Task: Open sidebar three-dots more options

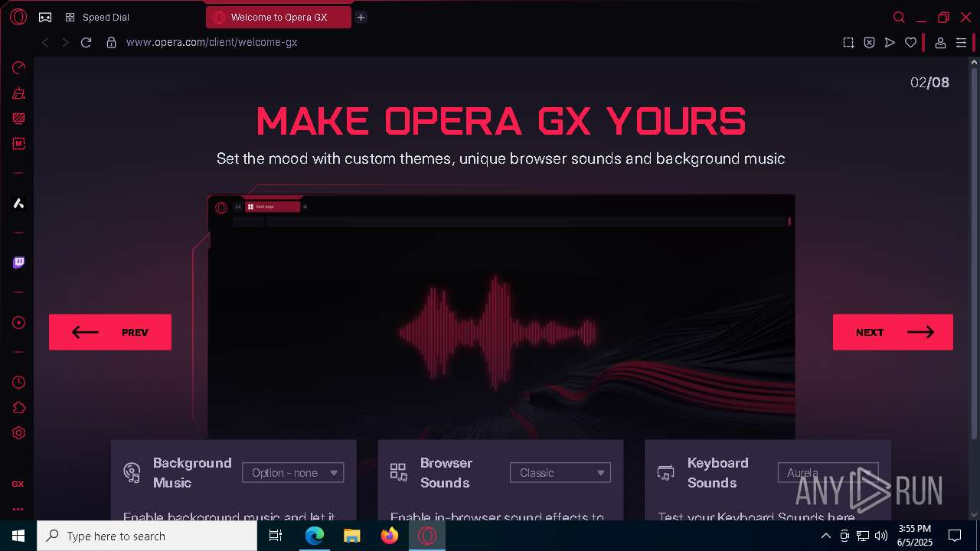Action: [18, 509]
